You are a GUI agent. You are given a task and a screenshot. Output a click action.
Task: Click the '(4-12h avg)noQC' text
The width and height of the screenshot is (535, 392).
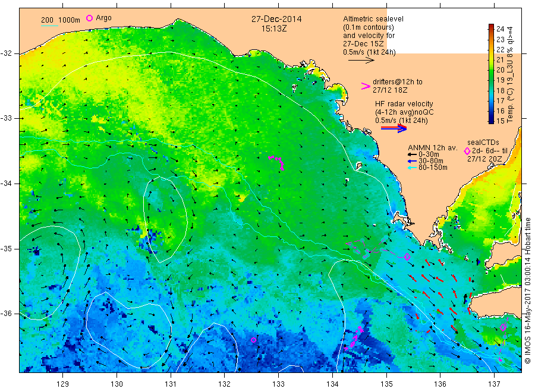(404, 112)
